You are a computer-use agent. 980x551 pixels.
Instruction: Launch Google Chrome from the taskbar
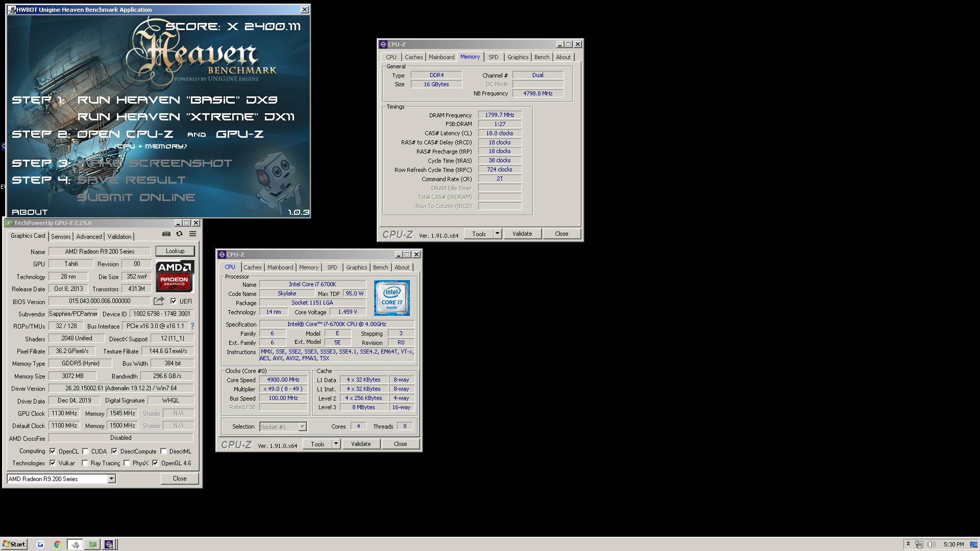(57, 544)
